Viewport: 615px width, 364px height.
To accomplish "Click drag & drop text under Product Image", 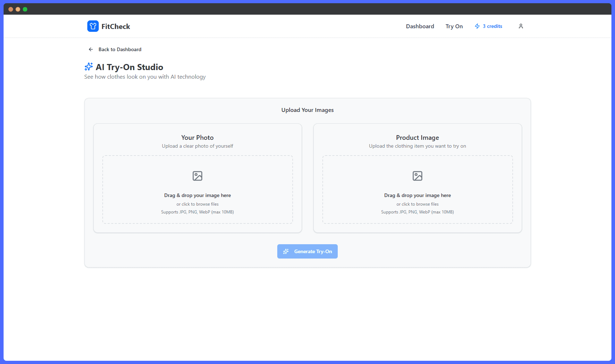I will tap(418, 196).
